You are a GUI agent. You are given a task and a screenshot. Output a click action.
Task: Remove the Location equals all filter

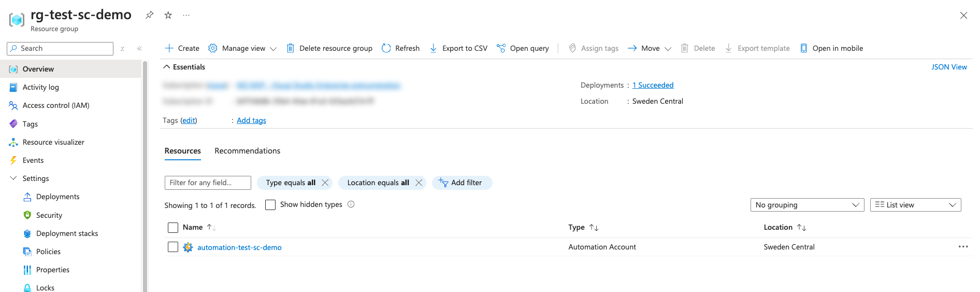click(419, 183)
